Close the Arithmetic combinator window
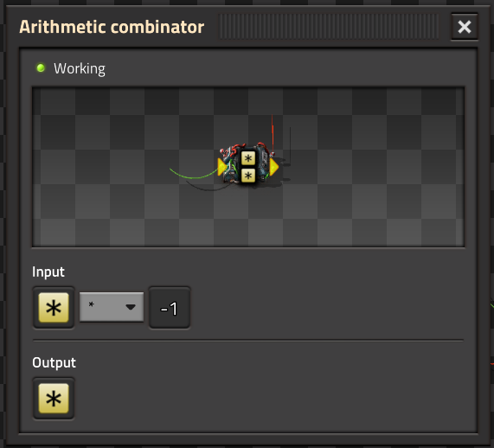This screenshot has width=494, height=448. (465, 27)
